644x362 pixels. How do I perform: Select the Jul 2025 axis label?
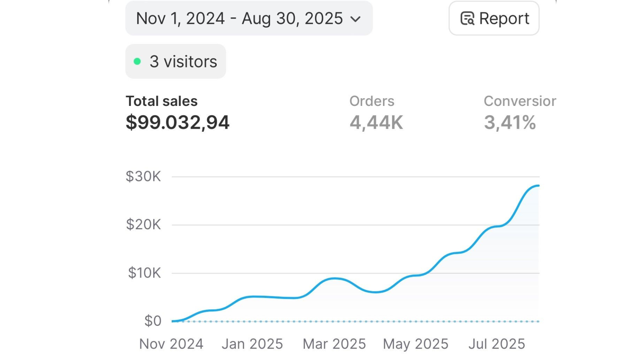[x=496, y=344]
